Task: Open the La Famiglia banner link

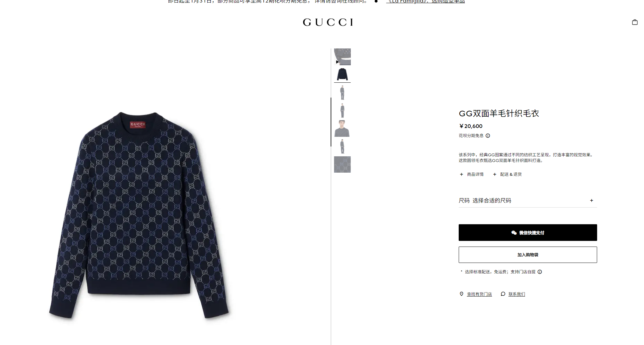Action: click(425, 2)
